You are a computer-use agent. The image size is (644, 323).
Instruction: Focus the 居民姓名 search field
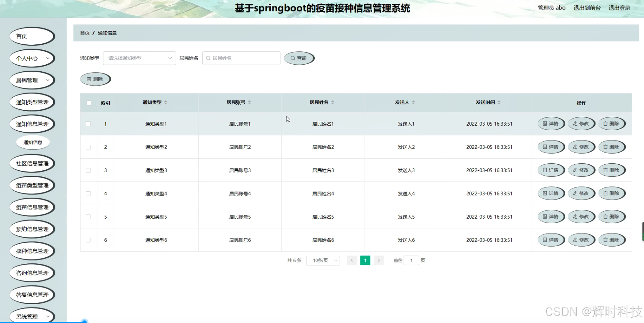pos(241,58)
